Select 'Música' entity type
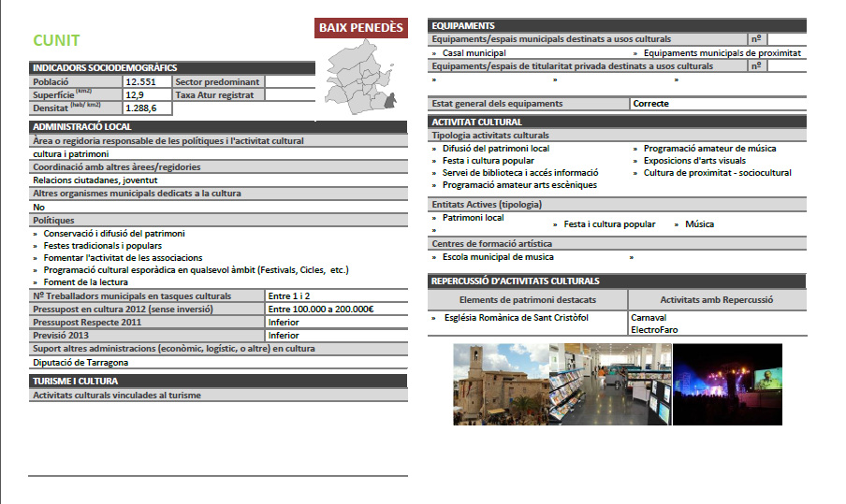Screen dimensions: 846x504 click(699, 224)
